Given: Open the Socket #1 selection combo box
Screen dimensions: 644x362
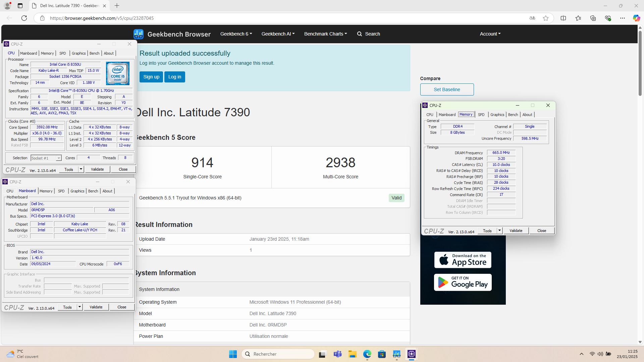Looking at the screenshot, I should [46, 158].
